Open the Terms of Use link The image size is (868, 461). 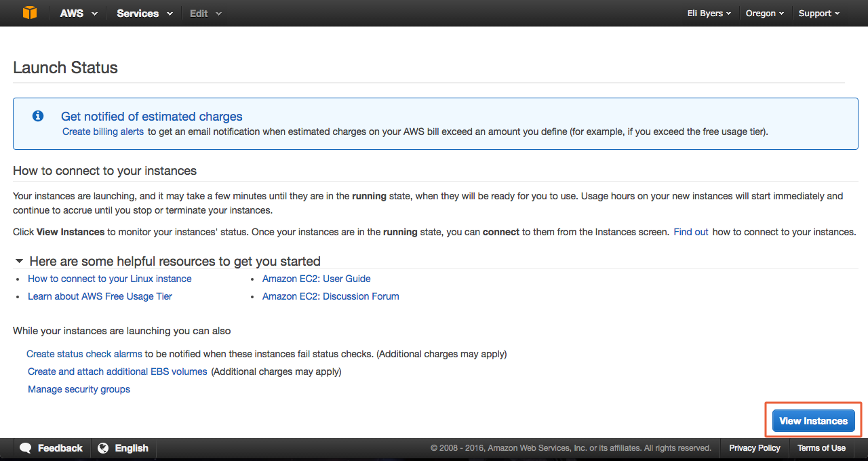[x=821, y=448]
